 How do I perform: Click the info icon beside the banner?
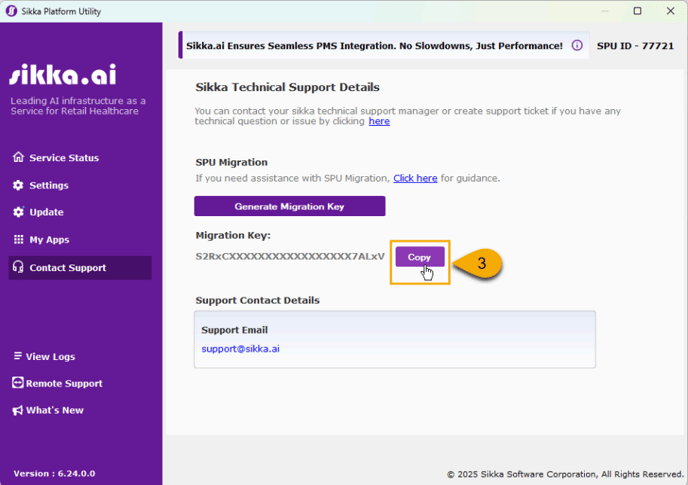[577, 46]
